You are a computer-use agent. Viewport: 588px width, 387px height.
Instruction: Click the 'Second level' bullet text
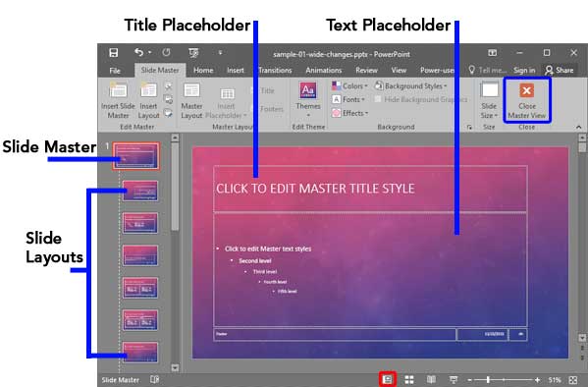[254, 260]
